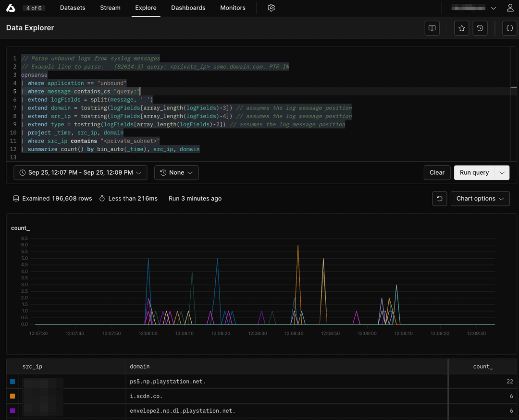Image resolution: width=519 pixels, height=420 pixels.
Task: Open the query history icon
Action: point(480,28)
